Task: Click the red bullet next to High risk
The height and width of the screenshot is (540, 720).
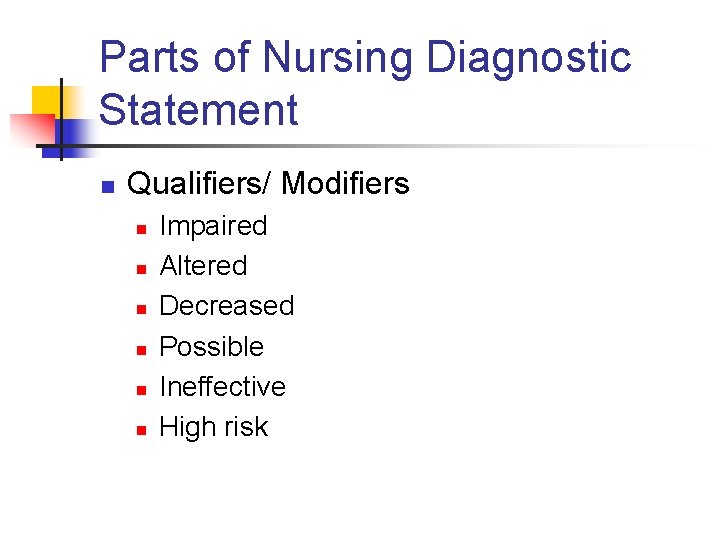Action: 141,430
